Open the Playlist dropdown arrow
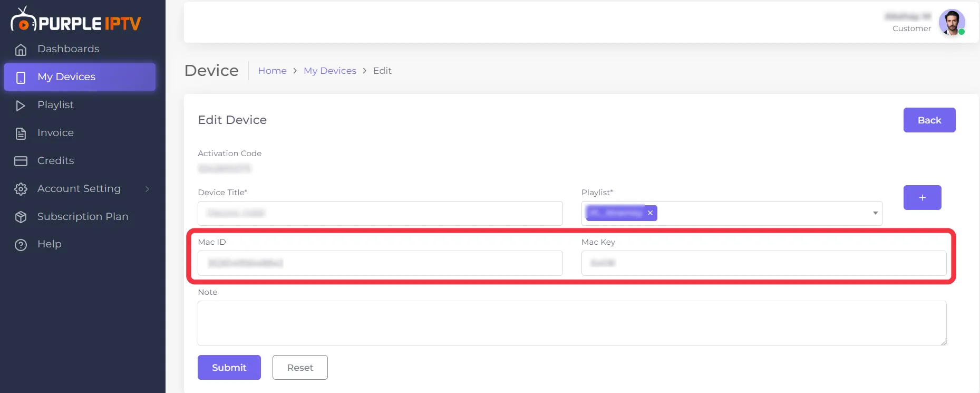 (x=875, y=213)
